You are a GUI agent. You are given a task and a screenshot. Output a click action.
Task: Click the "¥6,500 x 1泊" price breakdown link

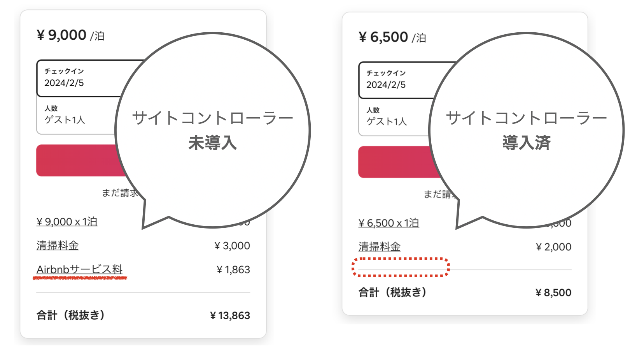[x=388, y=223]
